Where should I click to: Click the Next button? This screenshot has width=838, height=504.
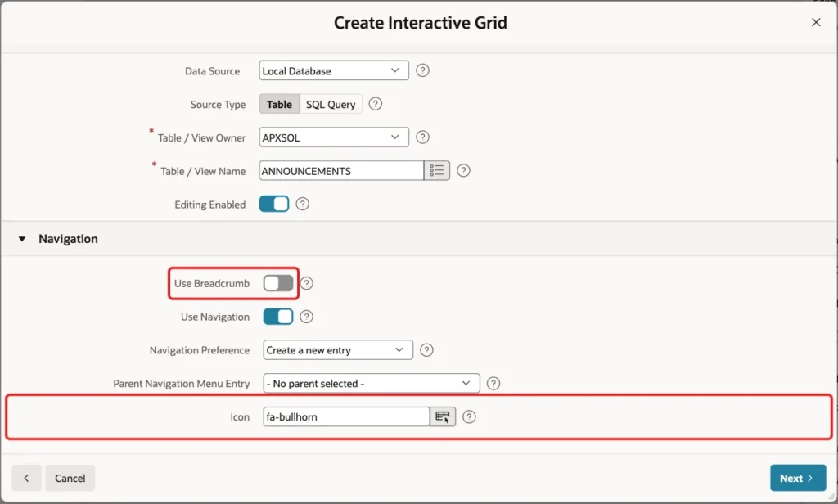pyautogui.click(x=798, y=478)
